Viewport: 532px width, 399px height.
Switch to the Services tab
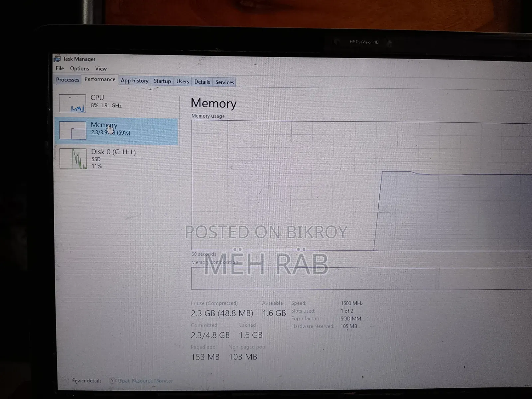[x=225, y=82]
